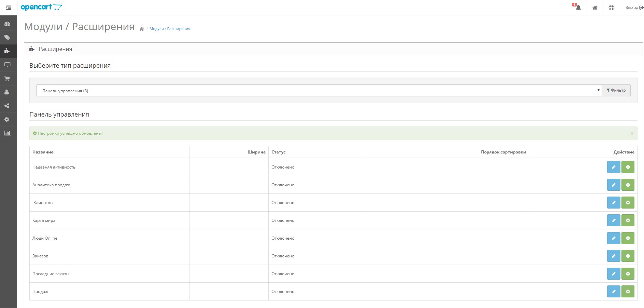Go to storefront home icon in header

point(595,8)
